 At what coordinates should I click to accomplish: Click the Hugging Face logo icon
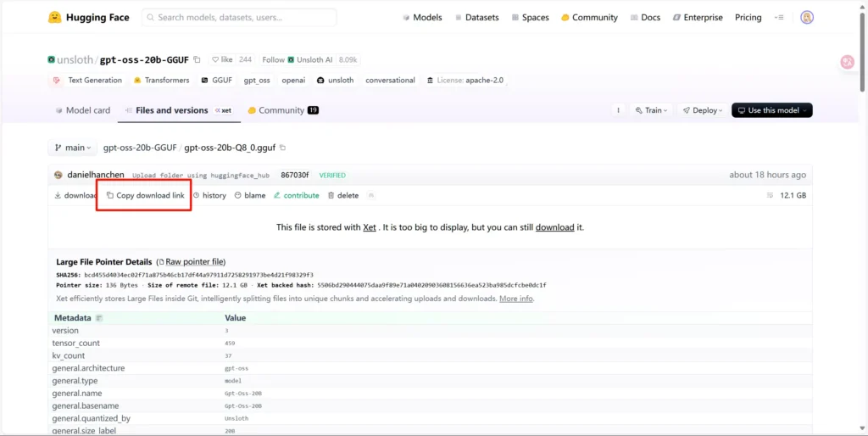[54, 17]
